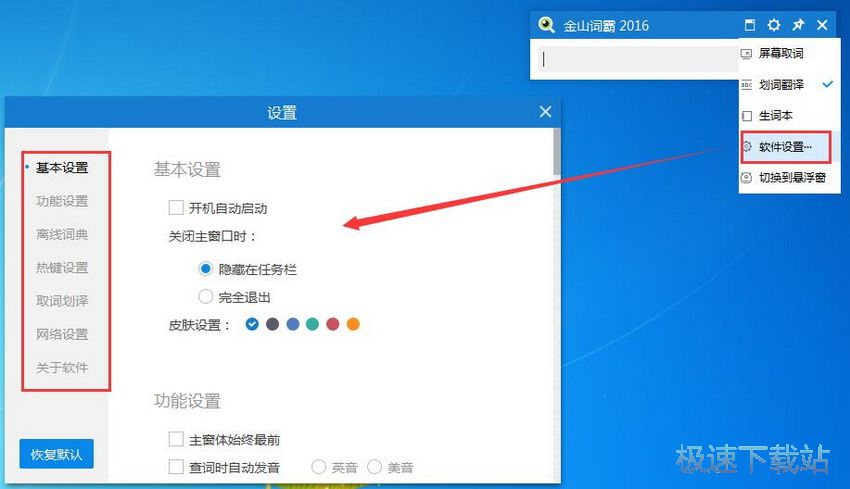Image resolution: width=850 pixels, height=489 pixels.
Task: Pick the red skin swatch
Action: tap(333, 324)
